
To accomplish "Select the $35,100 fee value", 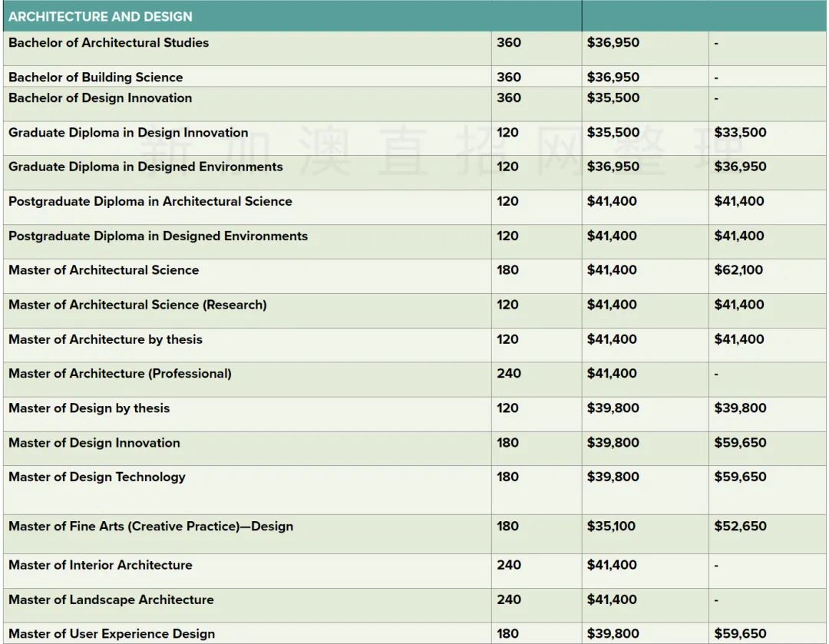I will tap(611, 527).
